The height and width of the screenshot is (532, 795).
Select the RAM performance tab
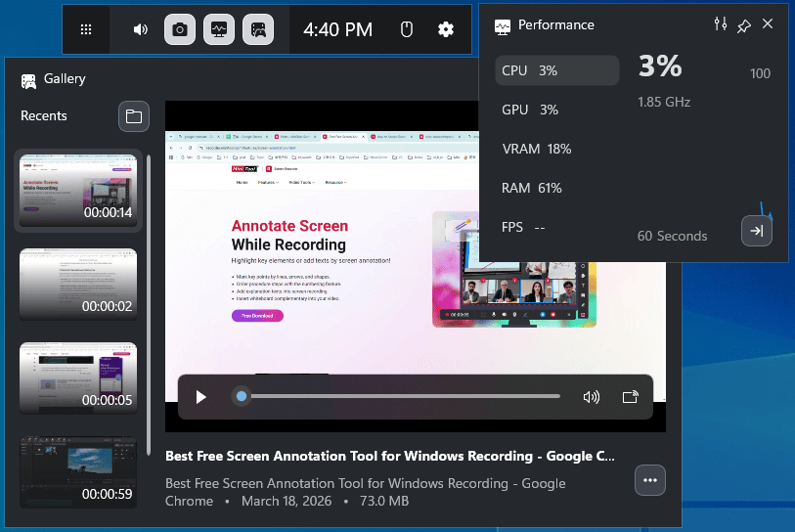pyautogui.click(x=556, y=188)
